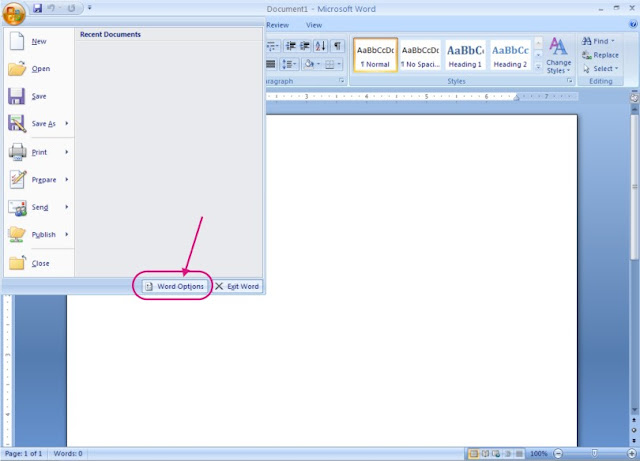
Task: Click the vertical scrollbar up arrow
Action: (634, 109)
